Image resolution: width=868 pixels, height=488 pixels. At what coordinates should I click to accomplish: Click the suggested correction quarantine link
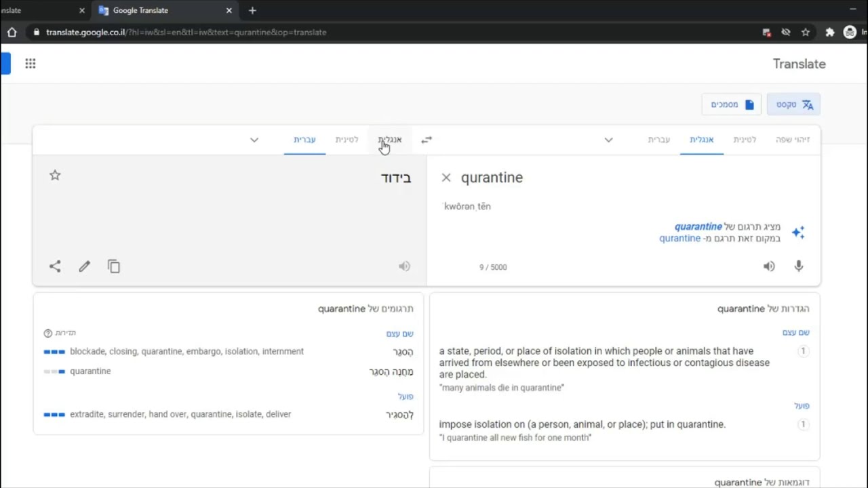click(x=698, y=226)
